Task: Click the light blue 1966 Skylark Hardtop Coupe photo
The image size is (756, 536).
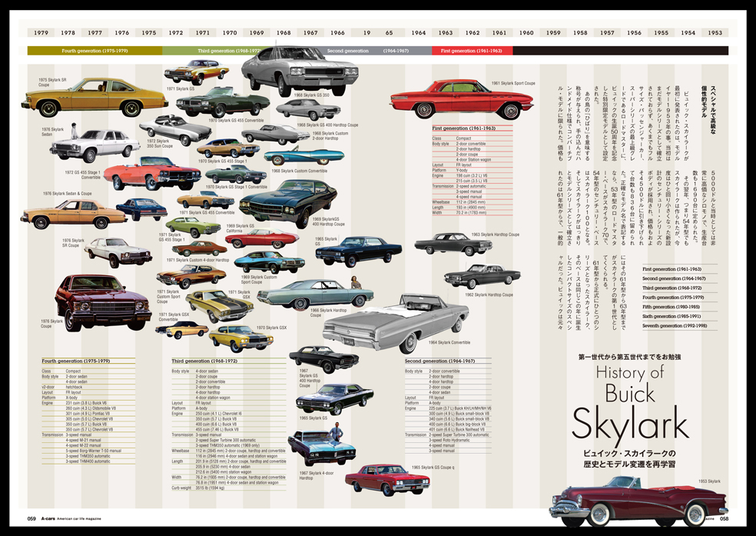Action: pyautogui.click(x=315, y=294)
